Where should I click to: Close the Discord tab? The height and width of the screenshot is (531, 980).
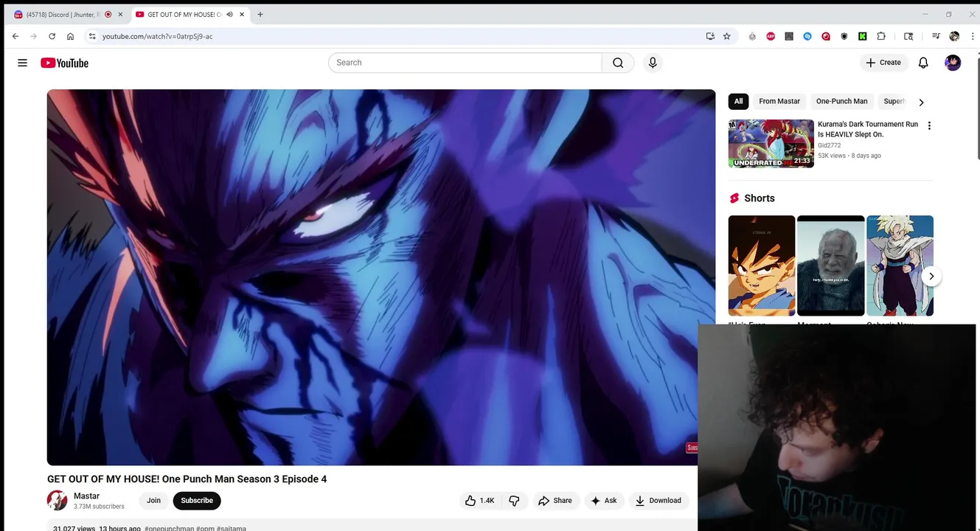tap(120, 14)
